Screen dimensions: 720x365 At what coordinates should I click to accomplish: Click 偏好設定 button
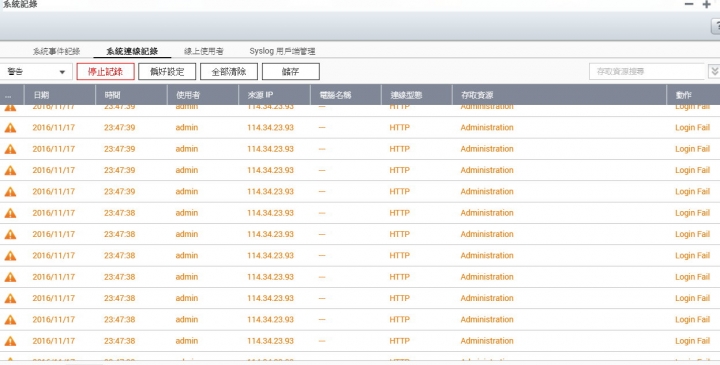point(167,72)
